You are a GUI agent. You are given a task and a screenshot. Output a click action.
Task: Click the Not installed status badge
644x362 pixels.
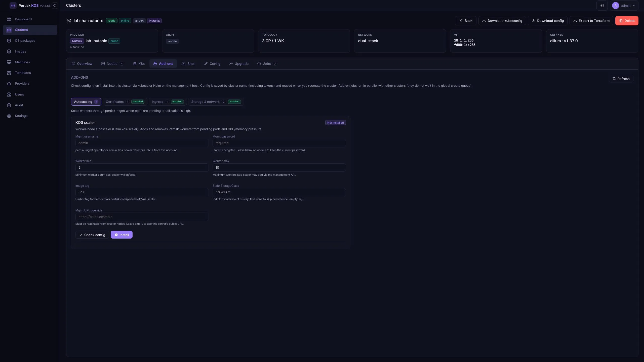point(335,123)
